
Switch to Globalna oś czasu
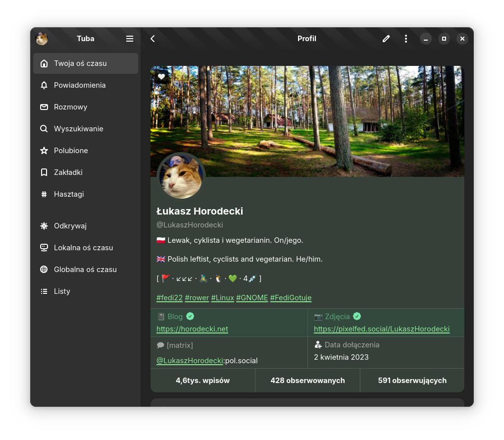point(85,270)
